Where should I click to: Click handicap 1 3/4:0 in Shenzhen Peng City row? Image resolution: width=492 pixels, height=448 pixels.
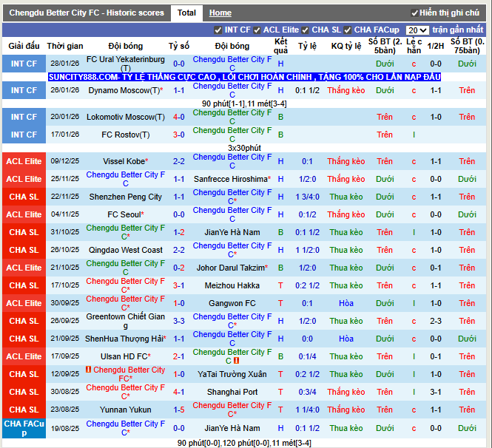307,197
